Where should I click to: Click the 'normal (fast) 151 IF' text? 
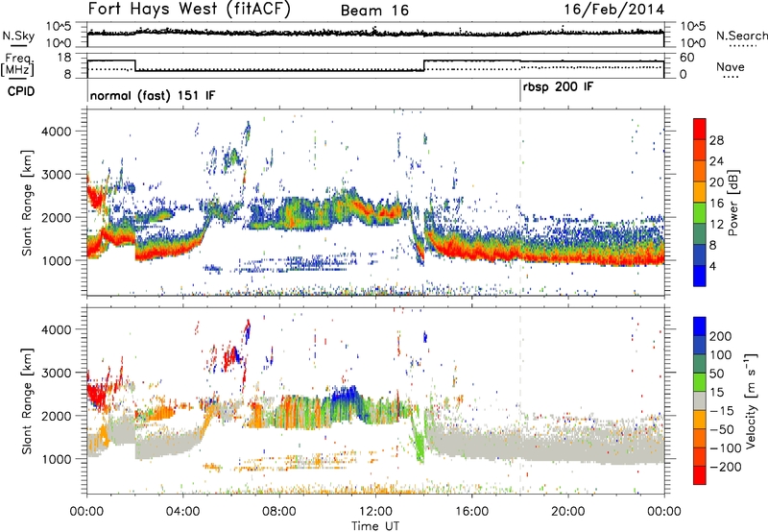[x=153, y=95]
